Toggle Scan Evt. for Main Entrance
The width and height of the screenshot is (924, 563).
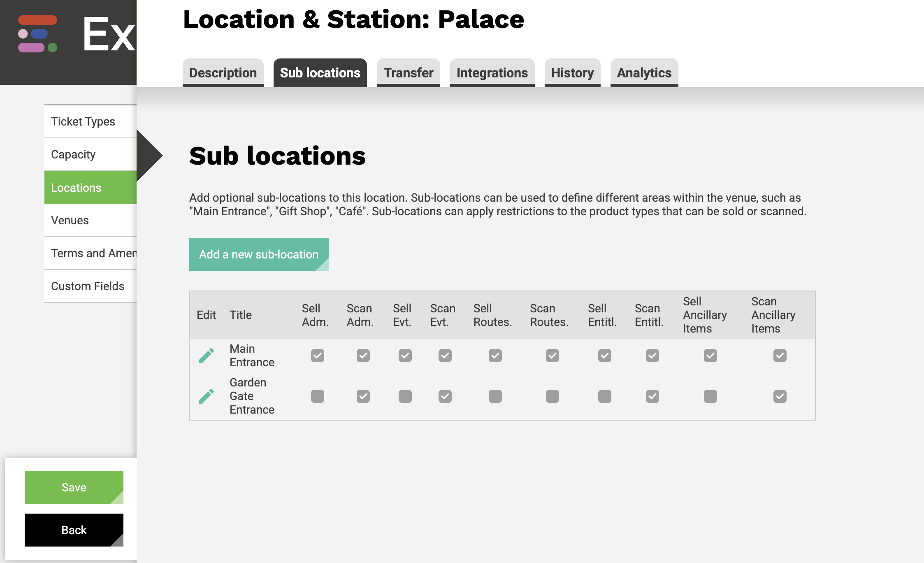pos(445,356)
